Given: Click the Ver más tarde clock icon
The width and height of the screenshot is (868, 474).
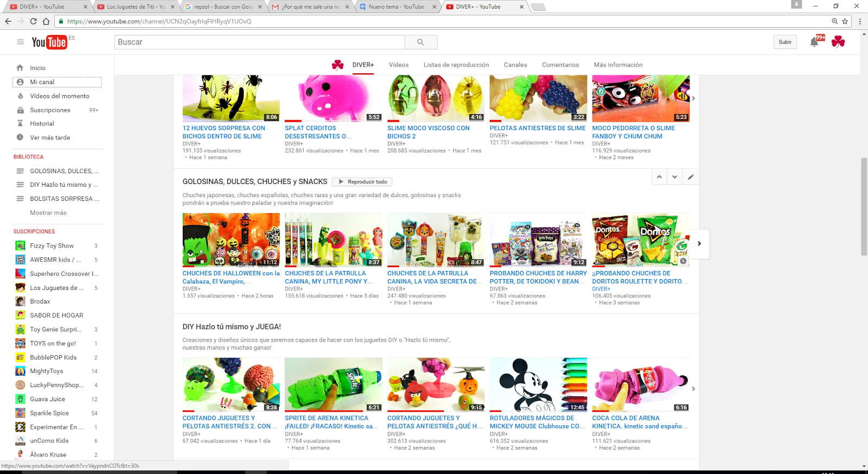Looking at the screenshot, I should click(x=20, y=137).
